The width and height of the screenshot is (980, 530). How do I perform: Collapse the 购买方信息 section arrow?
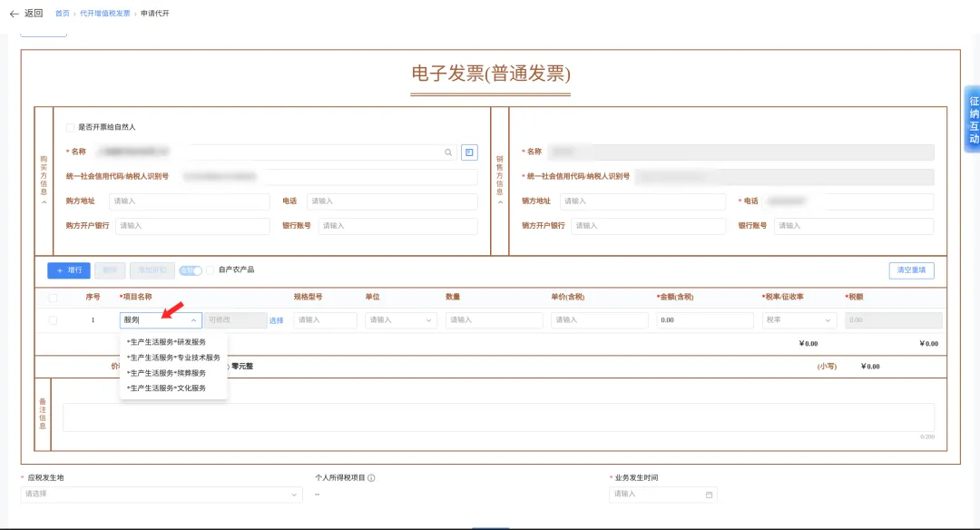[44, 202]
